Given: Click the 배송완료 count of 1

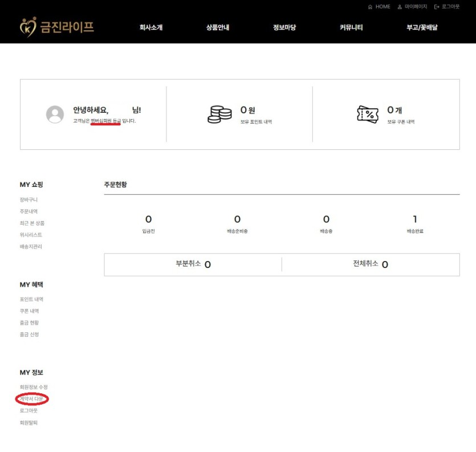Looking at the screenshot, I should pyautogui.click(x=414, y=219).
